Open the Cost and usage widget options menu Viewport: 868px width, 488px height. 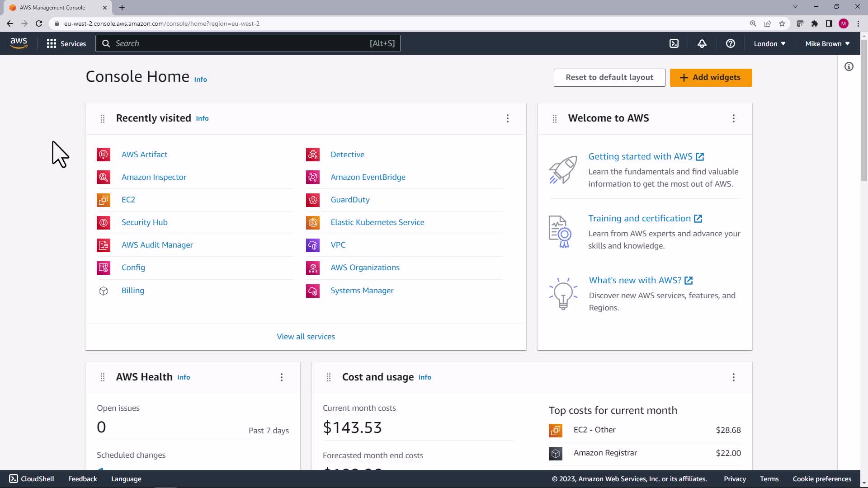click(733, 377)
